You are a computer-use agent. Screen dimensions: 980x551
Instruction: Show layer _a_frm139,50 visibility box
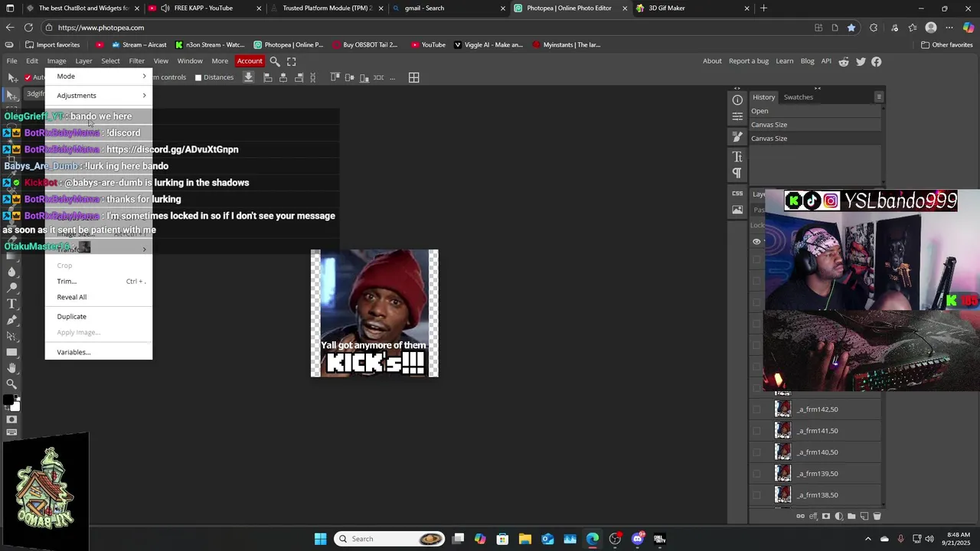(757, 474)
